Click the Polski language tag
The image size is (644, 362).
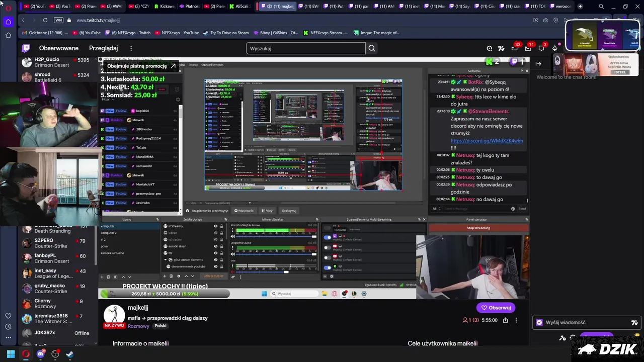tap(160, 326)
